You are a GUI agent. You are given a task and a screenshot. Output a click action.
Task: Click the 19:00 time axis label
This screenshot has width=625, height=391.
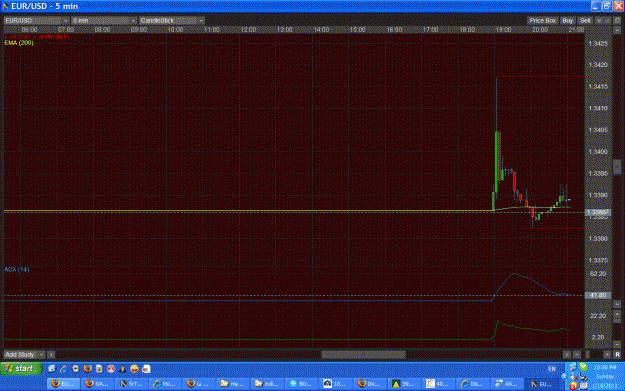(503, 30)
